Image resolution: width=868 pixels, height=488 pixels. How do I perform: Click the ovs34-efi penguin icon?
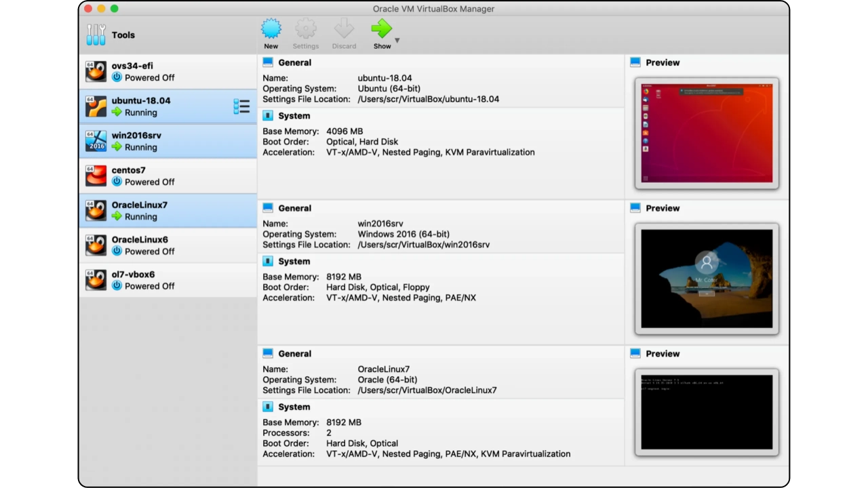tap(96, 72)
